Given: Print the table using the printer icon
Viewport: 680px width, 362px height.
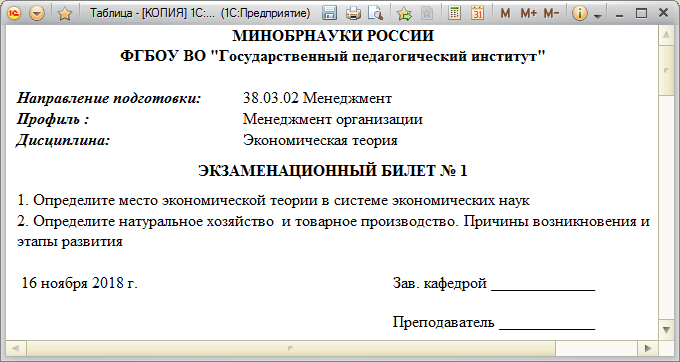Looking at the screenshot, I should click(x=353, y=13).
